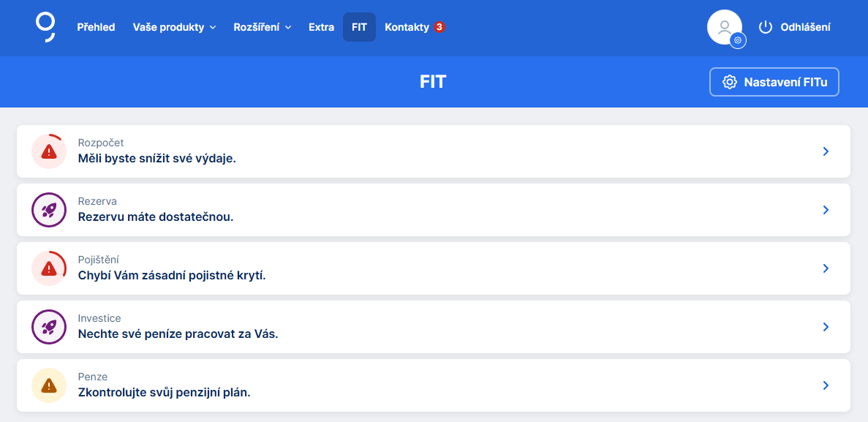Click the small gear badge on avatar
The image size is (868, 422).
(739, 41)
